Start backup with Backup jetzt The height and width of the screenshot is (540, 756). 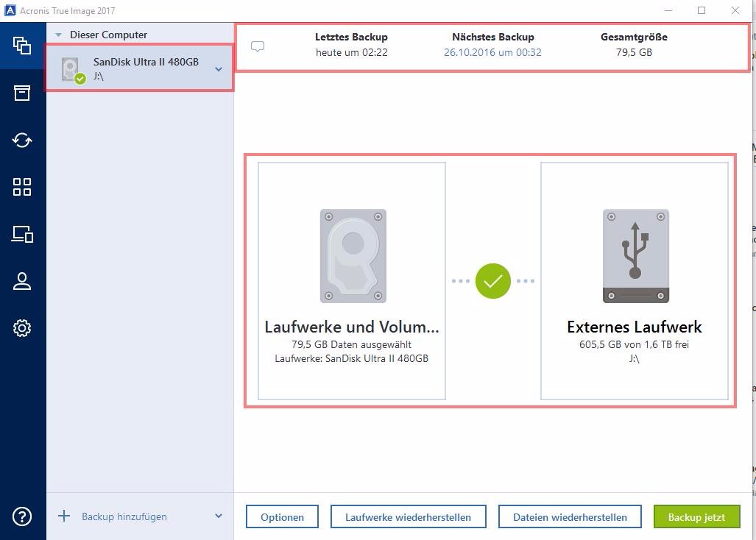(x=696, y=517)
